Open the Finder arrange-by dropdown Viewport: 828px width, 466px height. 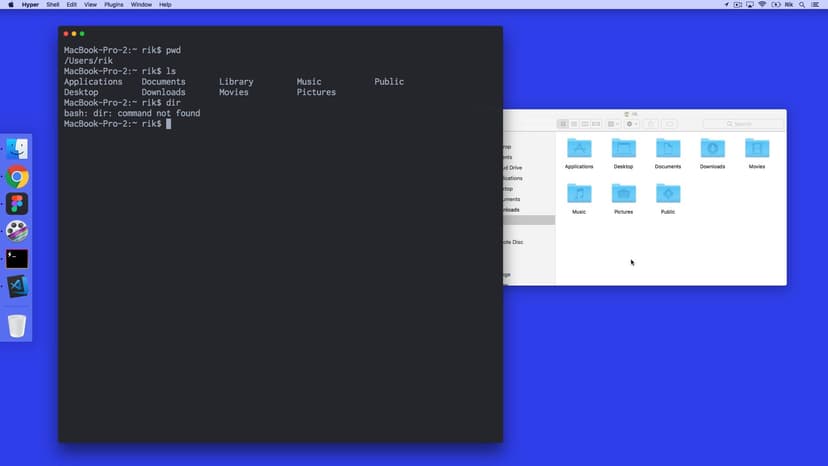click(613, 124)
